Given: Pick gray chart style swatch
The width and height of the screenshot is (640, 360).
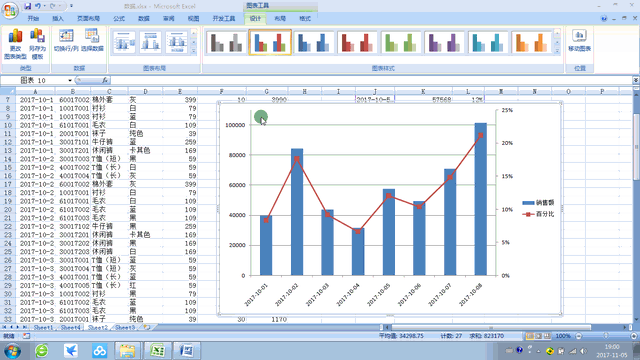Looking at the screenshot, I should (x=227, y=42).
